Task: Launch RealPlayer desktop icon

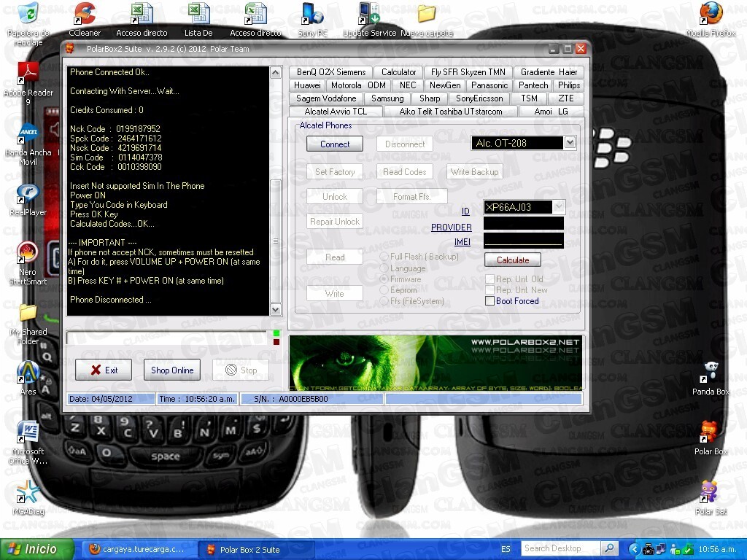Action: coord(28,200)
